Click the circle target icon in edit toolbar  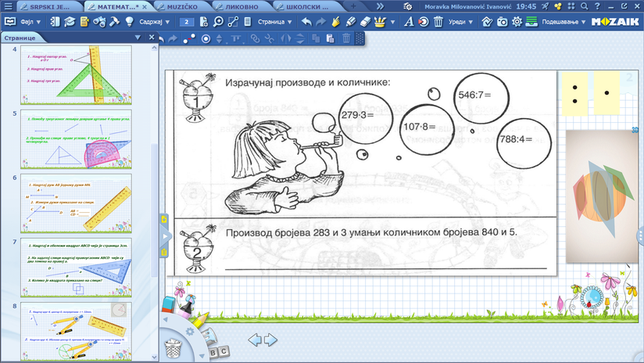pos(206,38)
